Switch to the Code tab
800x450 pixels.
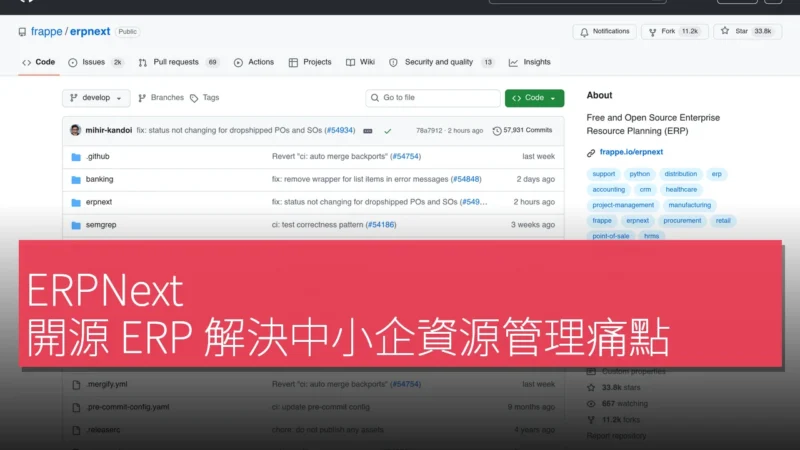39,62
